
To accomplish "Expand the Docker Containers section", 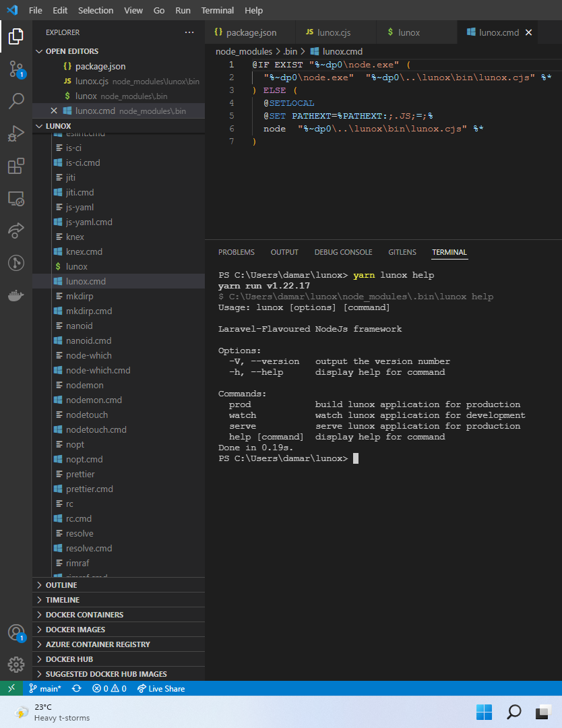I will [119, 615].
